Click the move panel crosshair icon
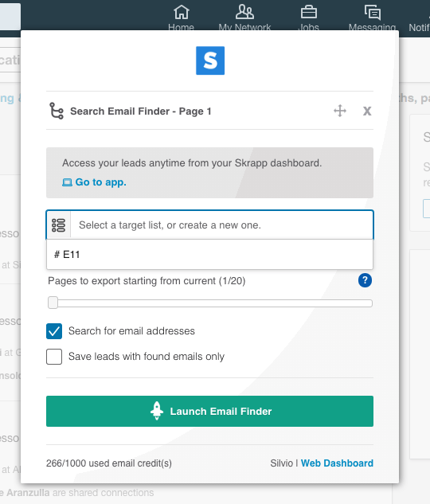The width and height of the screenshot is (430, 504). pos(340,111)
